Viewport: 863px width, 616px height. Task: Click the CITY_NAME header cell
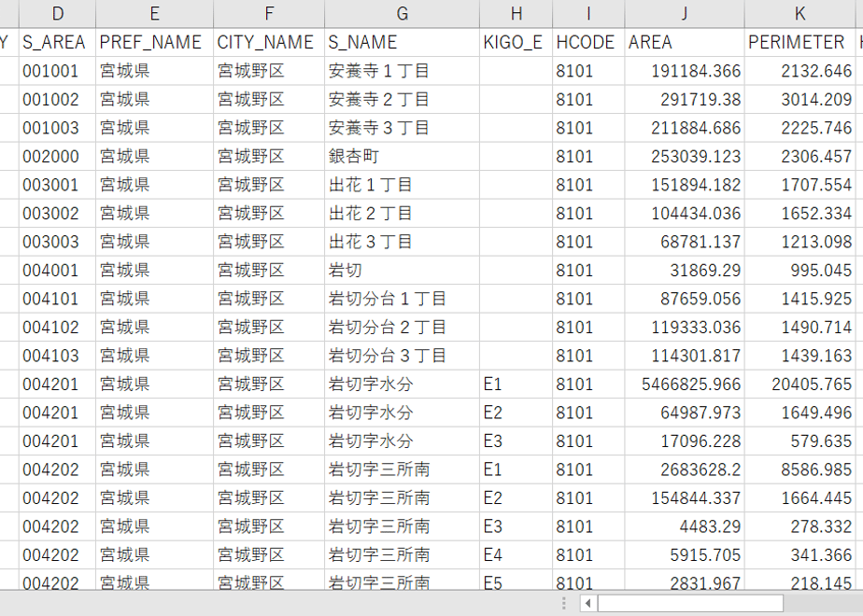click(x=269, y=42)
